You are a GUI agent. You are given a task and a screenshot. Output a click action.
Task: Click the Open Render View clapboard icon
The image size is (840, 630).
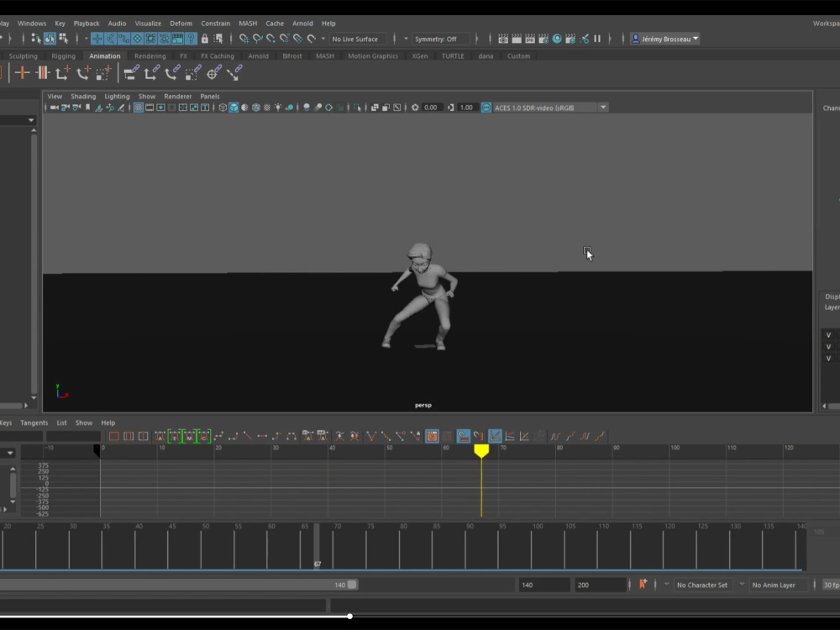503,39
